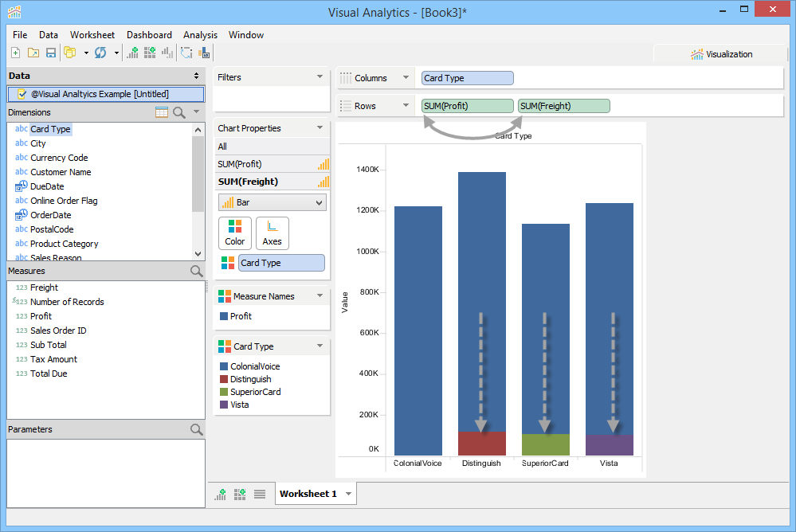The height and width of the screenshot is (532, 796).
Task: Select the All row in Chart Properties
Action: pos(272,147)
